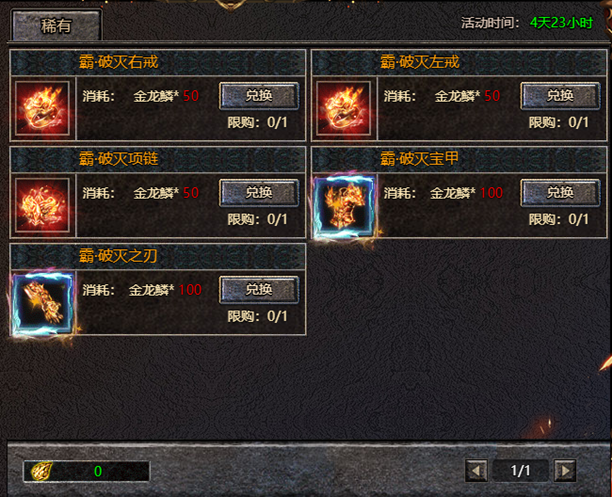Select the 霸·破灭项链 necklace icon
612x497 pixels.
coord(42,205)
